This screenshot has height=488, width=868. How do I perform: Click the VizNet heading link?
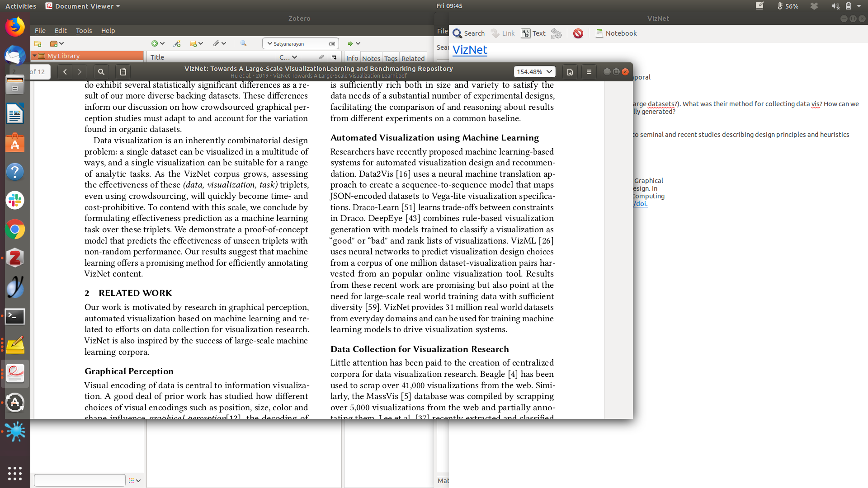tap(470, 50)
